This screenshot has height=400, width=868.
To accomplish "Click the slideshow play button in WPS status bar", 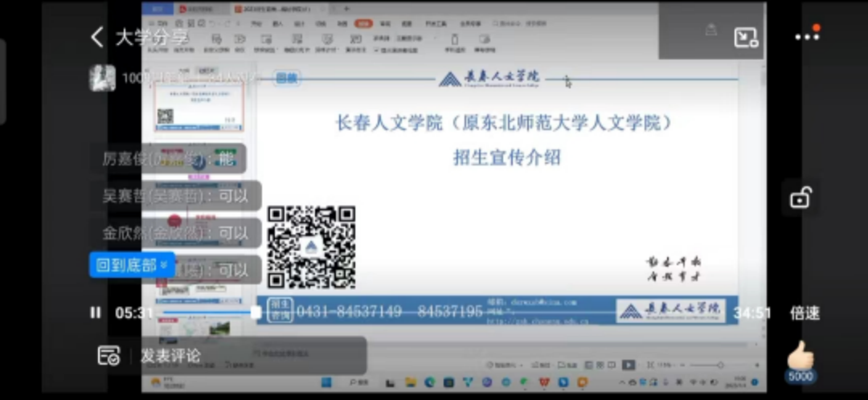I will [628, 365].
